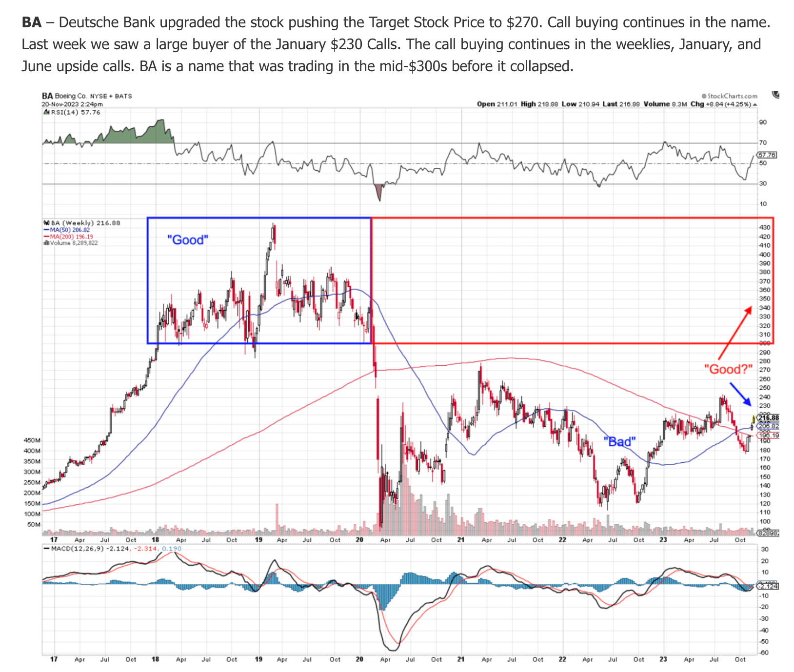Click the green up-triangle beside the Chg value
The height and width of the screenshot is (672, 794).
(755, 104)
